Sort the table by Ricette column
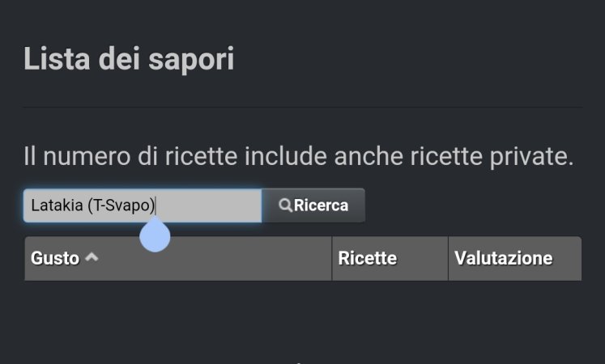 tap(368, 258)
